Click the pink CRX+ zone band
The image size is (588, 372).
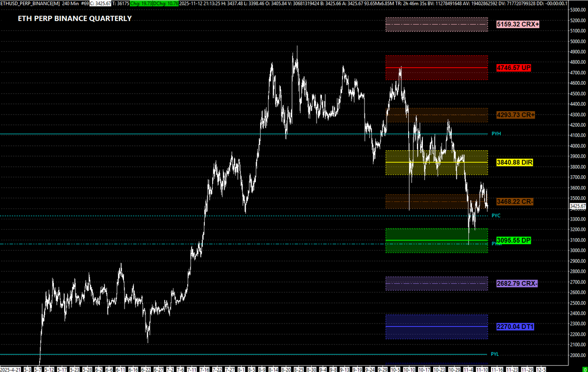click(x=437, y=24)
